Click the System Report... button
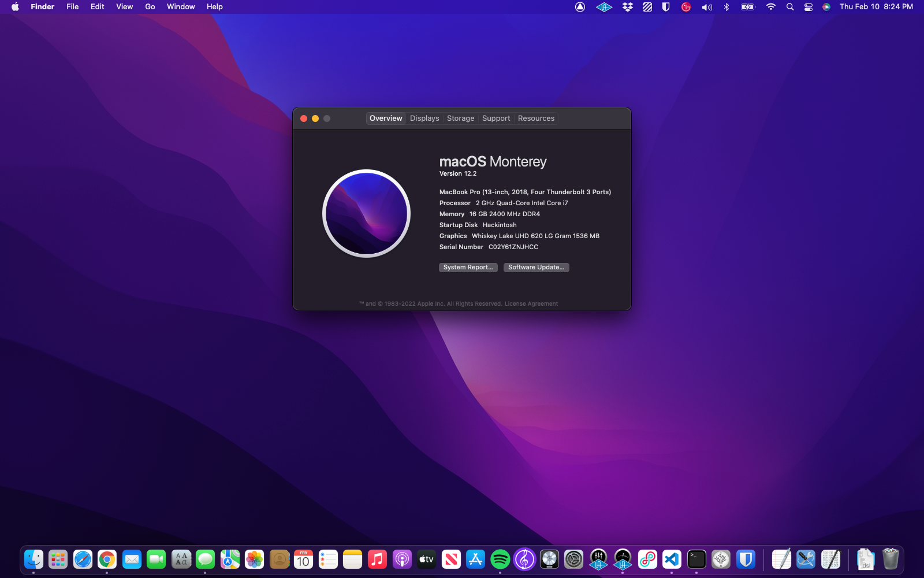The image size is (924, 578). (468, 267)
